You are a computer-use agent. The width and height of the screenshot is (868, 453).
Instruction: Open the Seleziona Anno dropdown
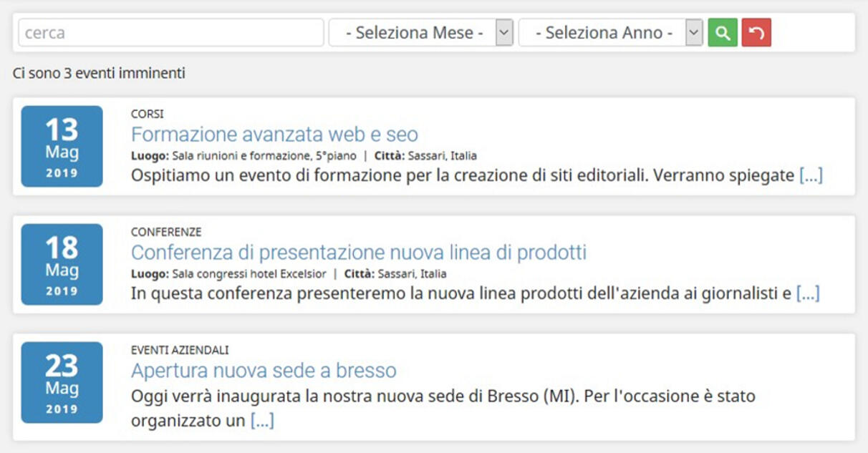click(611, 33)
